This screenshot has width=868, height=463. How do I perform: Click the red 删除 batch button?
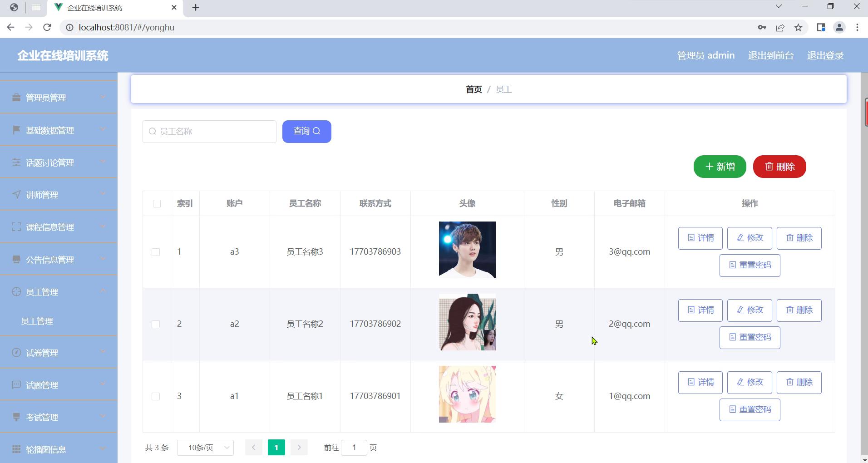pos(779,167)
